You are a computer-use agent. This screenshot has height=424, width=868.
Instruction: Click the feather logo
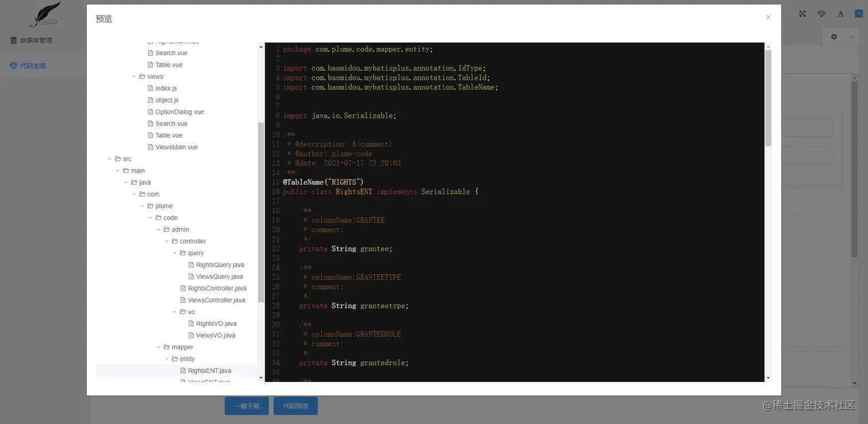(45, 14)
